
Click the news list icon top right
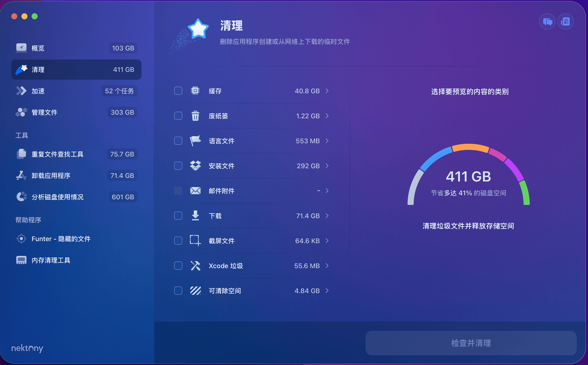tap(565, 22)
